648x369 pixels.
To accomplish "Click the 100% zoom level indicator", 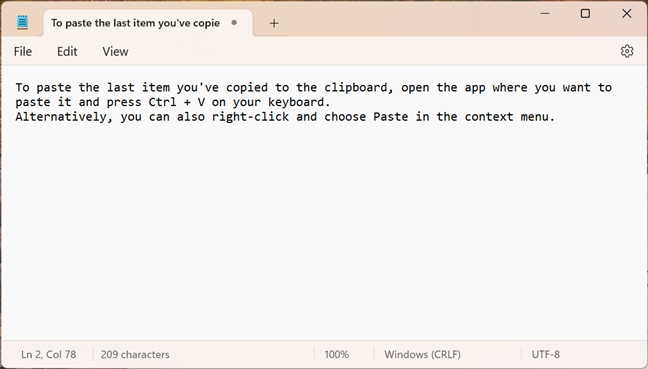I will pyautogui.click(x=336, y=354).
